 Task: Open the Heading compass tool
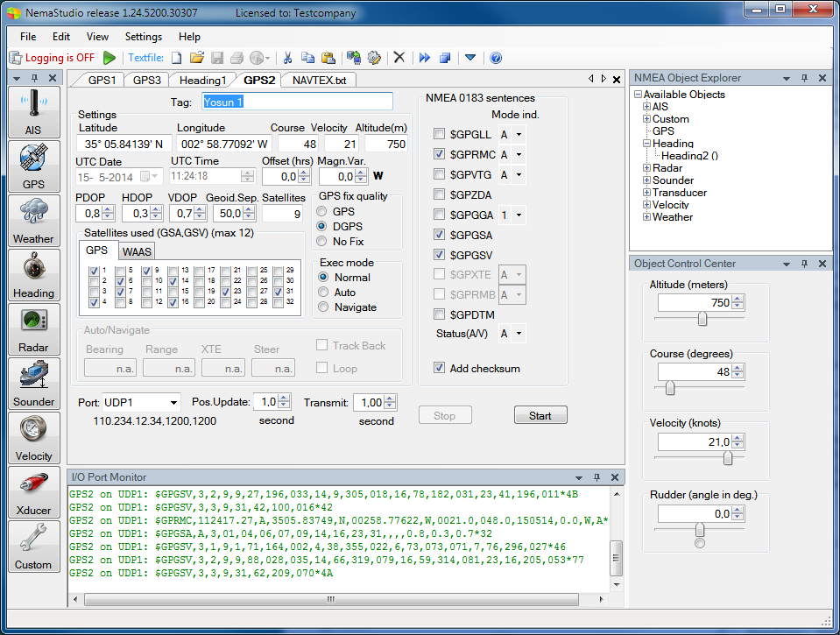33,274
